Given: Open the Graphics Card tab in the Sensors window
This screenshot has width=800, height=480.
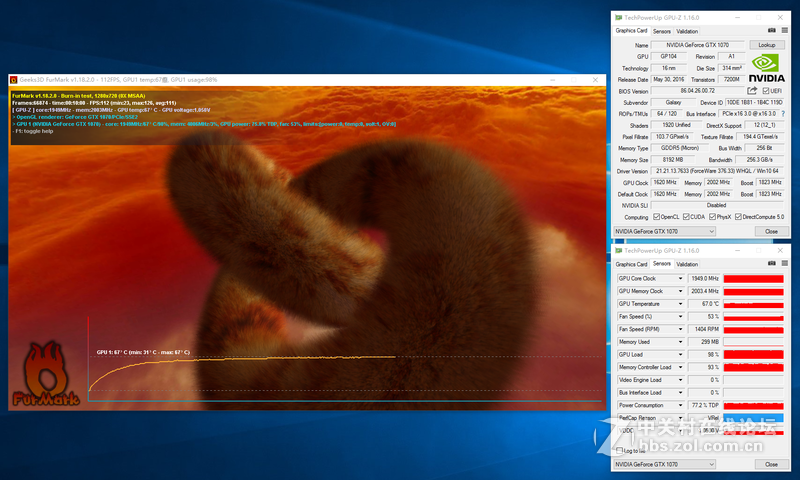Looking at the screenshot, I should (632, 264).
